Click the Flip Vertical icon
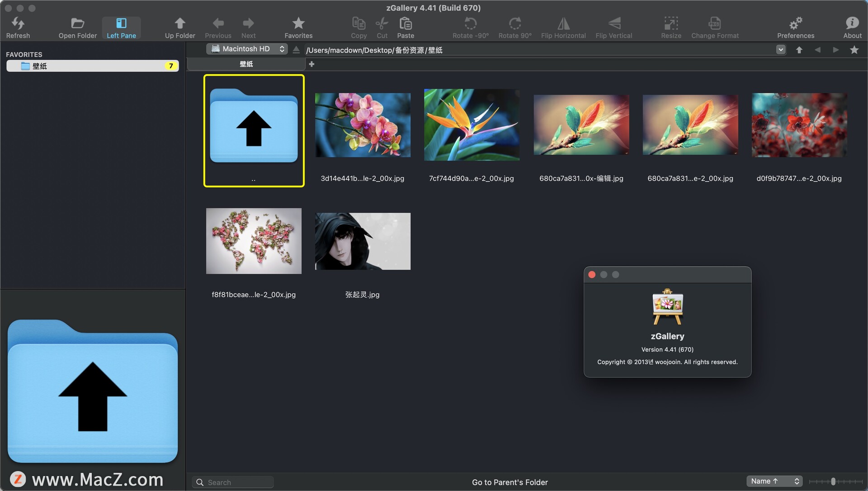 tap(614, 23)
